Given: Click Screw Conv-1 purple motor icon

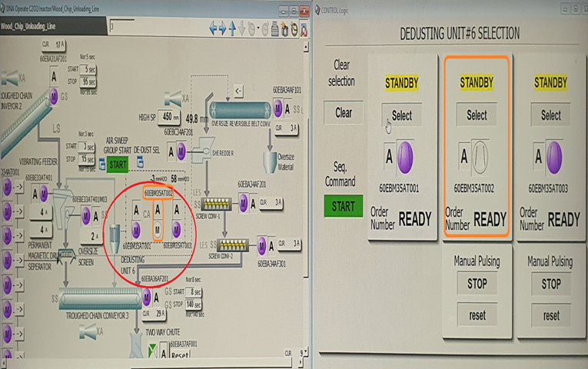Looking at the screenshot, I should [244, 203].
